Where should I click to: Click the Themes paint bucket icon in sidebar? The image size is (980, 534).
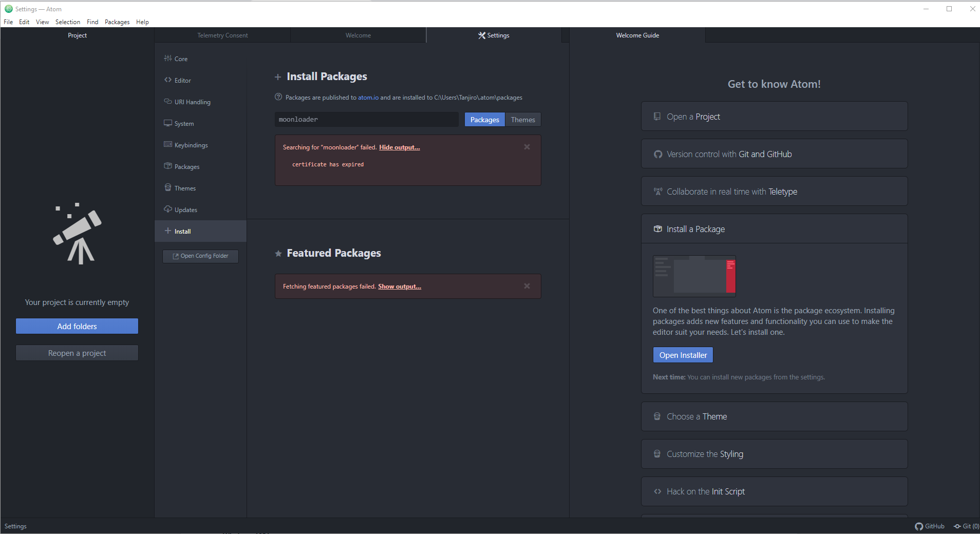tap(168, 188)
